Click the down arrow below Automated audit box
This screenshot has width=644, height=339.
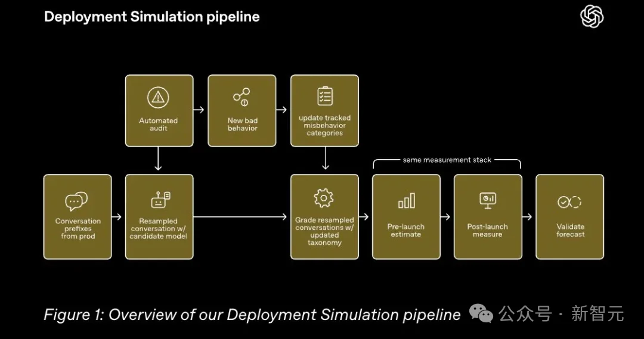tap(158, 158)
